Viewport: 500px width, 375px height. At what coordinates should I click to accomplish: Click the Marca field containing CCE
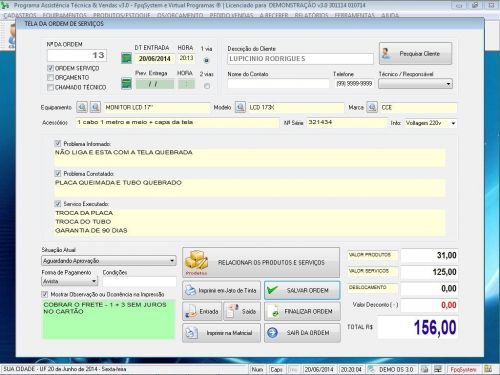tap(418, 107)
